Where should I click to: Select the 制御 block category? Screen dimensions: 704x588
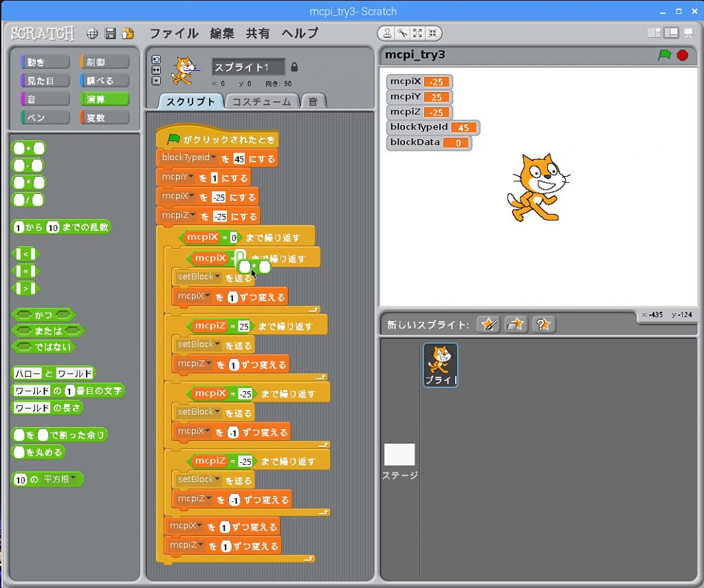coord(104,62)
